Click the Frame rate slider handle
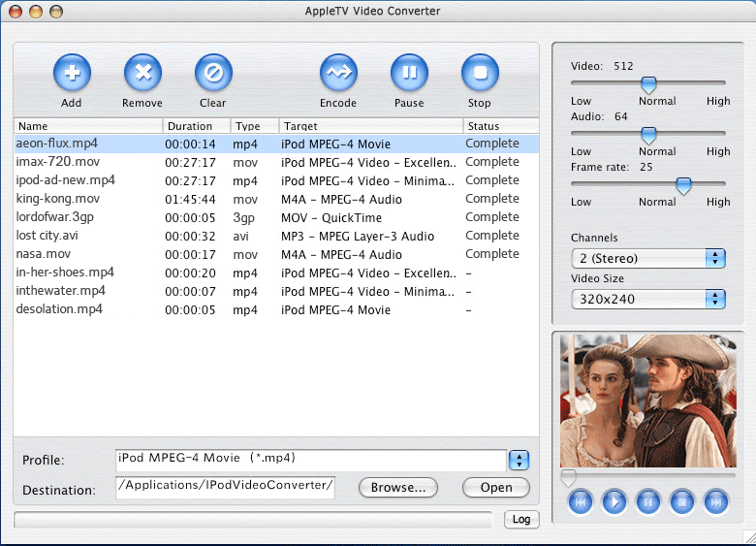 click(683, 185)
